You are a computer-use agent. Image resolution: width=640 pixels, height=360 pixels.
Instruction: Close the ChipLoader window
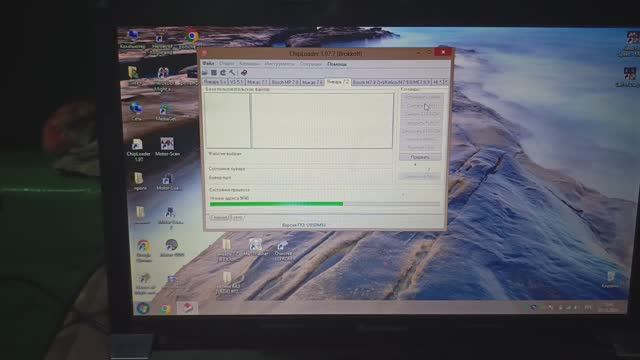(x=443, y=52)
